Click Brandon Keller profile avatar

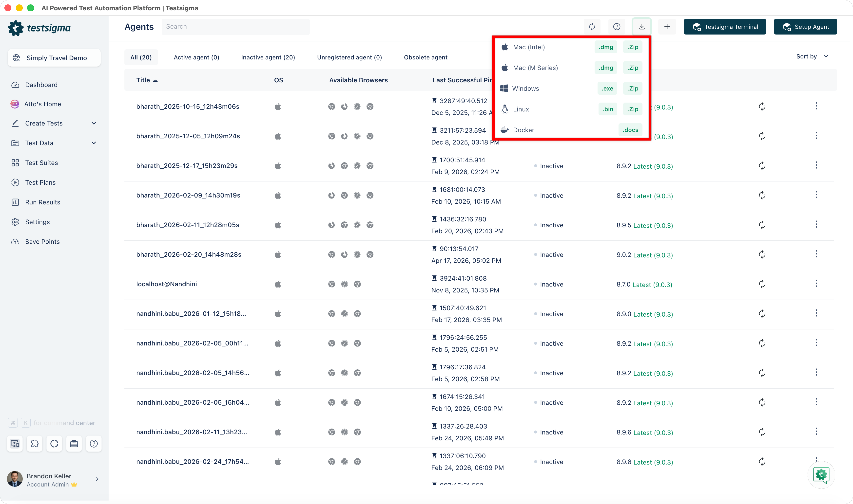[x=15, y=479]
